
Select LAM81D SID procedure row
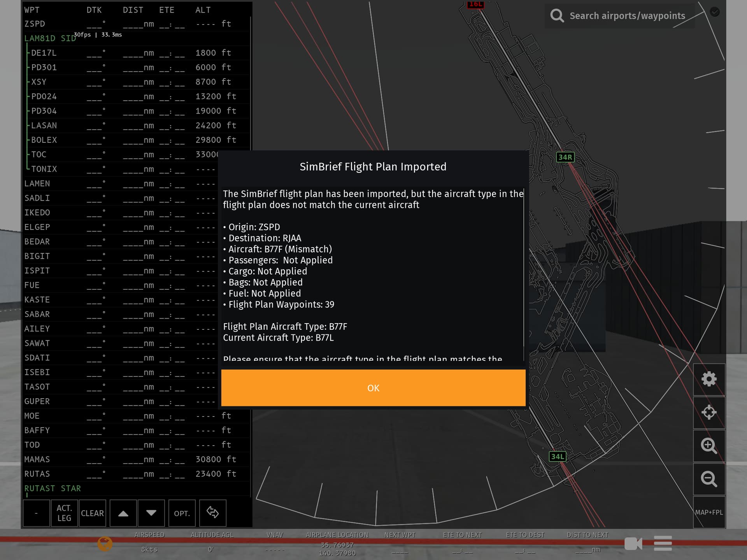(x=136, y=38)
